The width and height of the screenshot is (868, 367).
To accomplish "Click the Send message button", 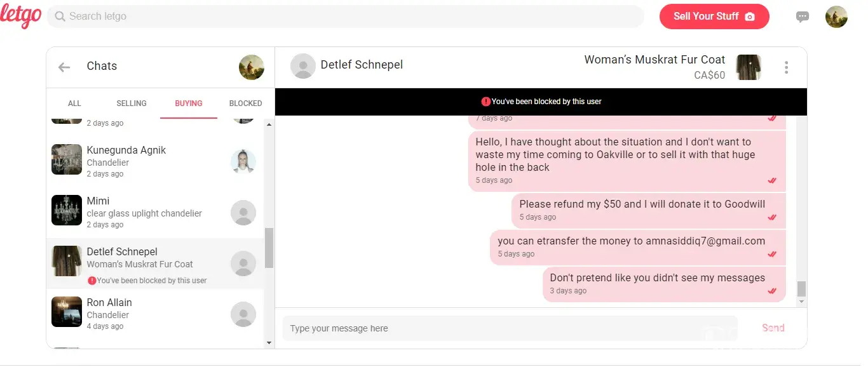I will tap(773, 328).
